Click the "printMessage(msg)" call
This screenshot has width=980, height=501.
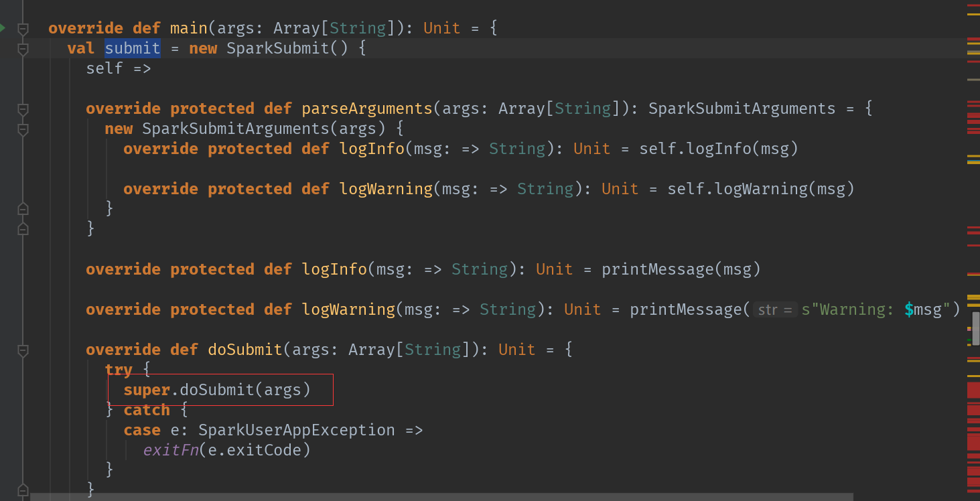click(681, 269)
